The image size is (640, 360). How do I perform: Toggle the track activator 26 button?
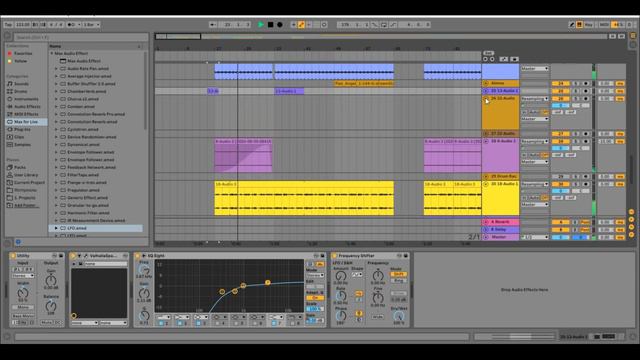[x=560, y=99]
